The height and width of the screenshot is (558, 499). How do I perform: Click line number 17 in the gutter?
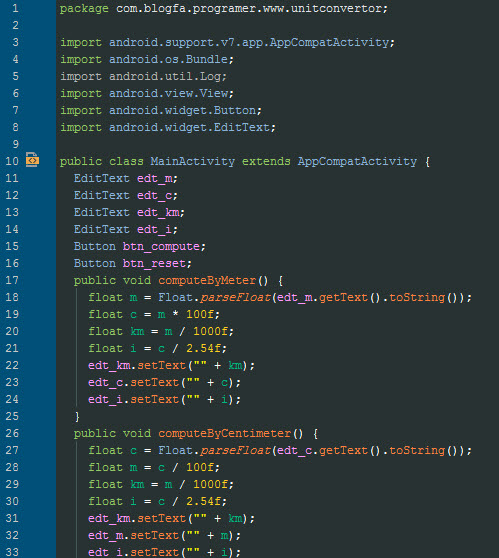(12, 280)
